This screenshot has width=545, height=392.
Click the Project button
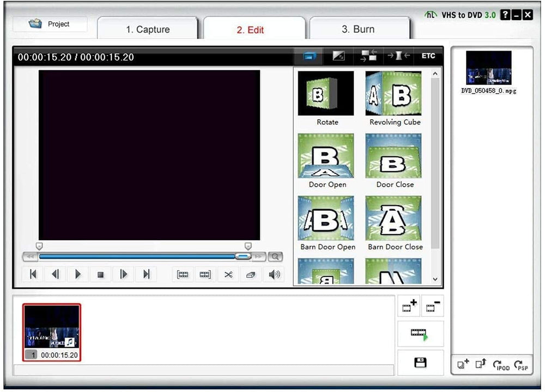tap(49, 24)
